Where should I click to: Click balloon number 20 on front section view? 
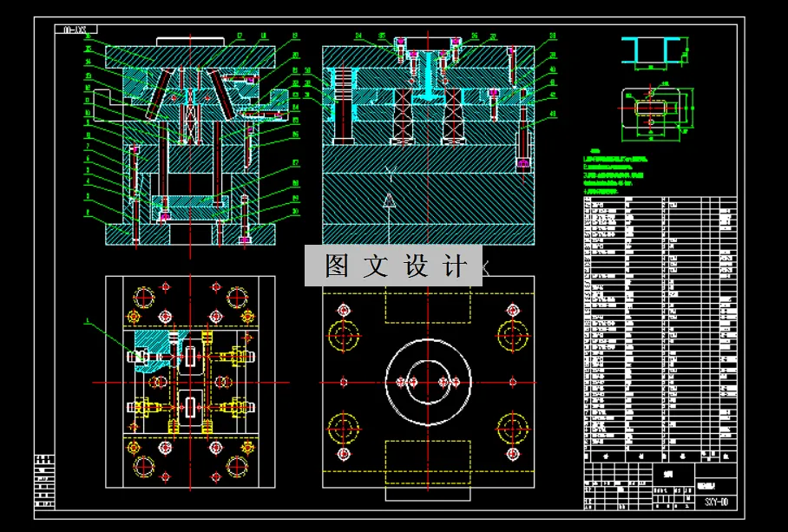point(295,55)
